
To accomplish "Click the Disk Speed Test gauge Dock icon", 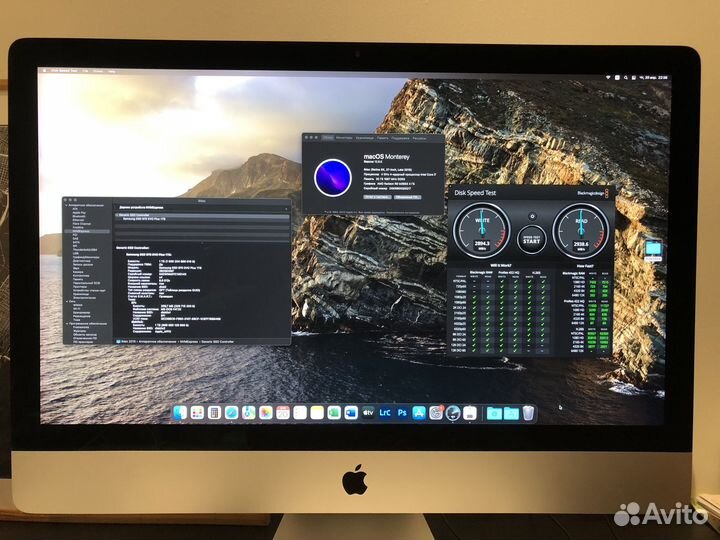I will 453,413.
